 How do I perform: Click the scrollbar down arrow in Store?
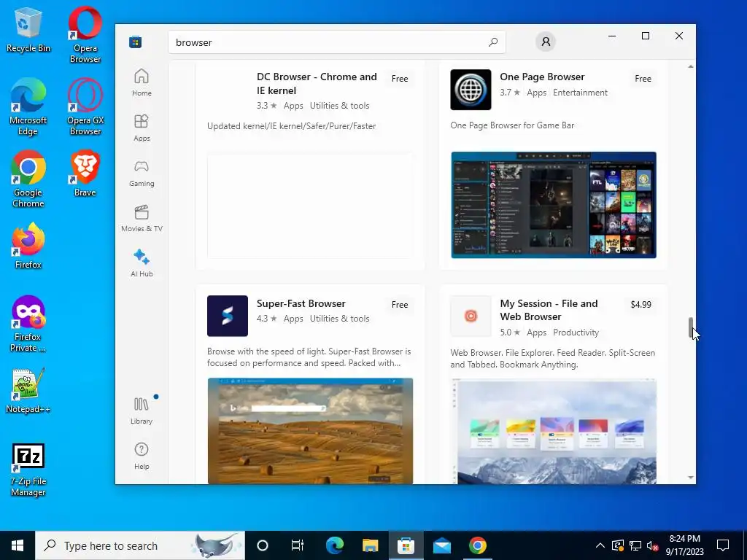pos(690,477)
